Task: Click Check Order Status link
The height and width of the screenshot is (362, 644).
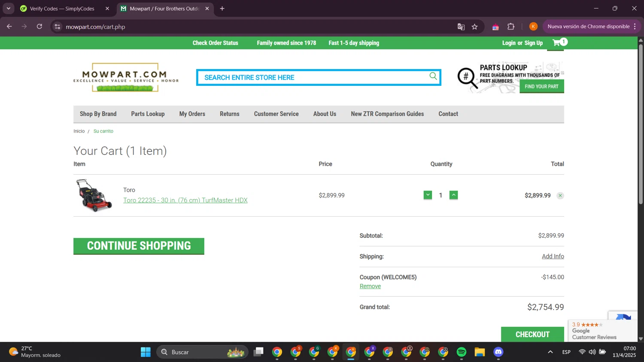Action: (215, 43)
